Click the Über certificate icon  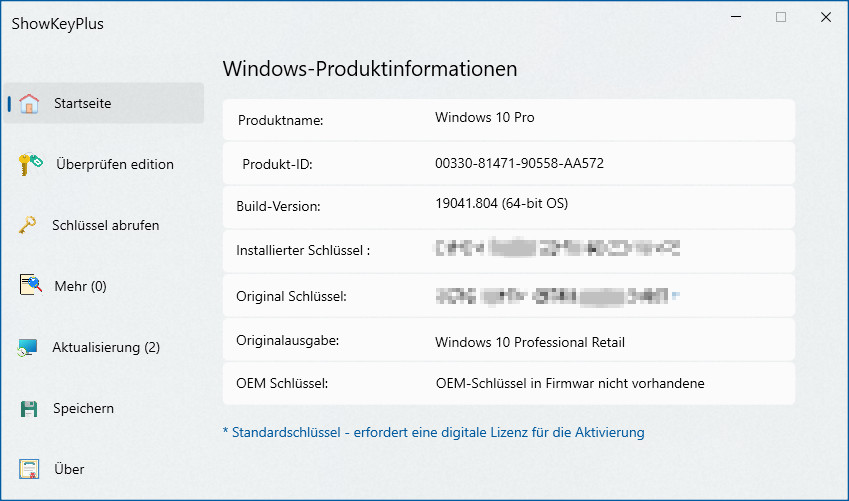coord(29,470)
